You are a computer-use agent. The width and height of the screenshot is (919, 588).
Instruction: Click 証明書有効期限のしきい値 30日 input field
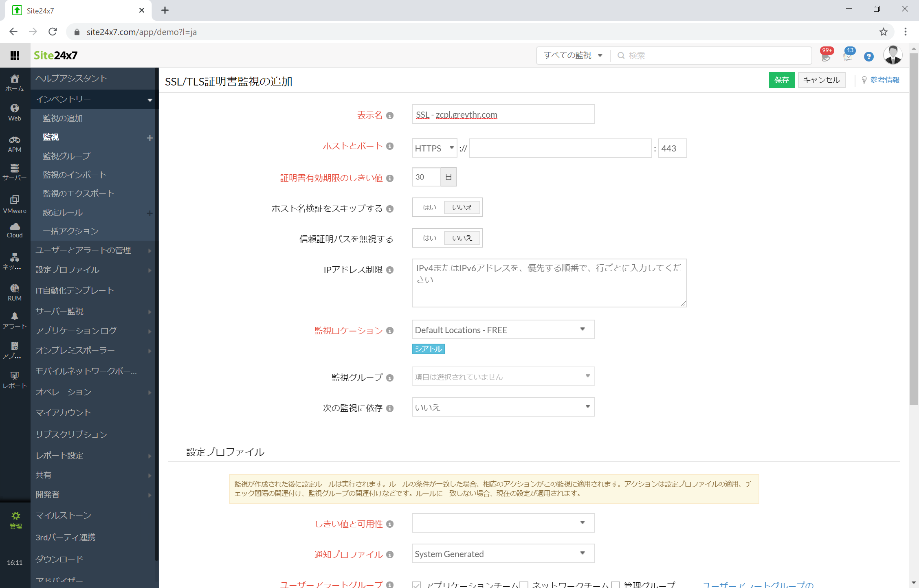tap(425, 177)
